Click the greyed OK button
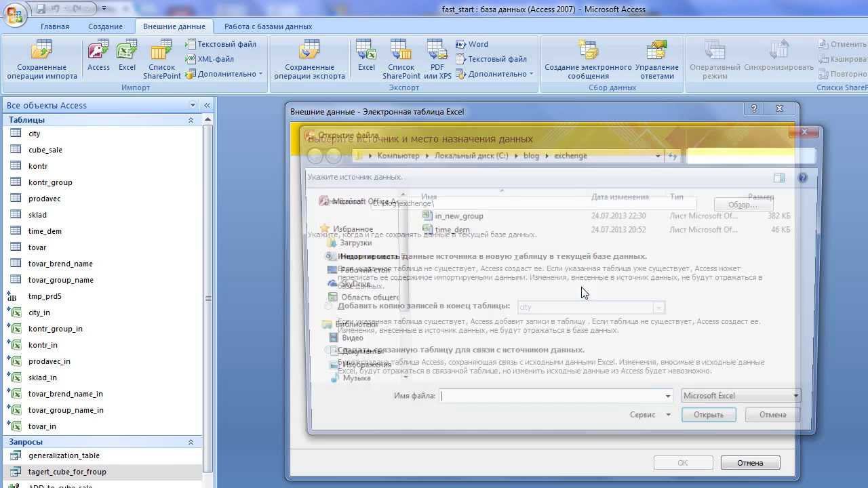This screenshot has width=868, height=488. (683, 463)
